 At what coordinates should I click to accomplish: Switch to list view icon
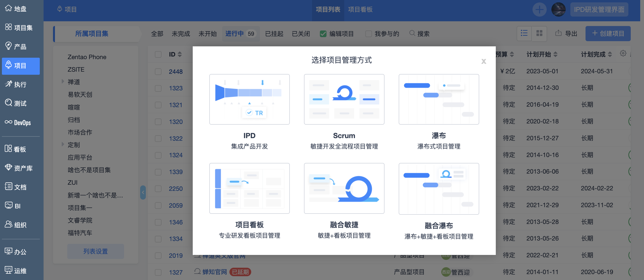pos(524,33)
